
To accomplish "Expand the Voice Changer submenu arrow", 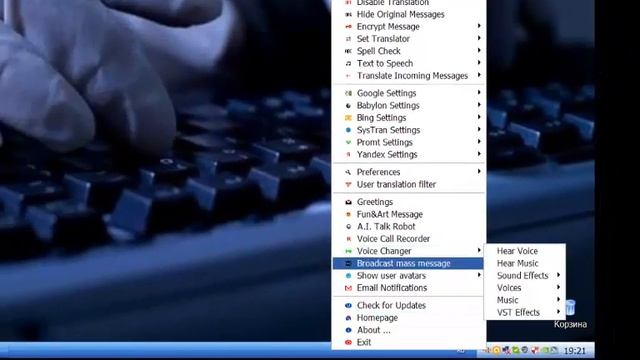I will pos(479,250).
